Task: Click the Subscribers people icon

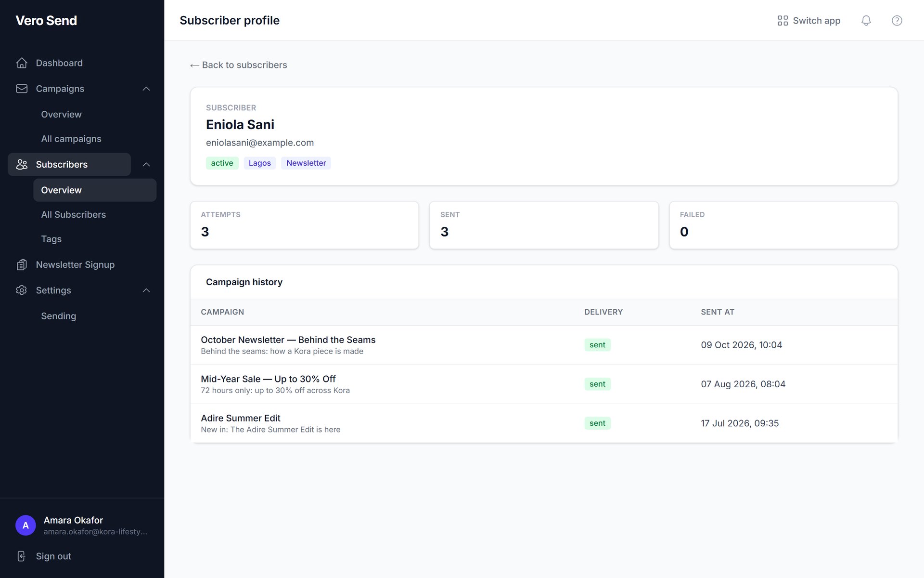Action: (22, 164)
